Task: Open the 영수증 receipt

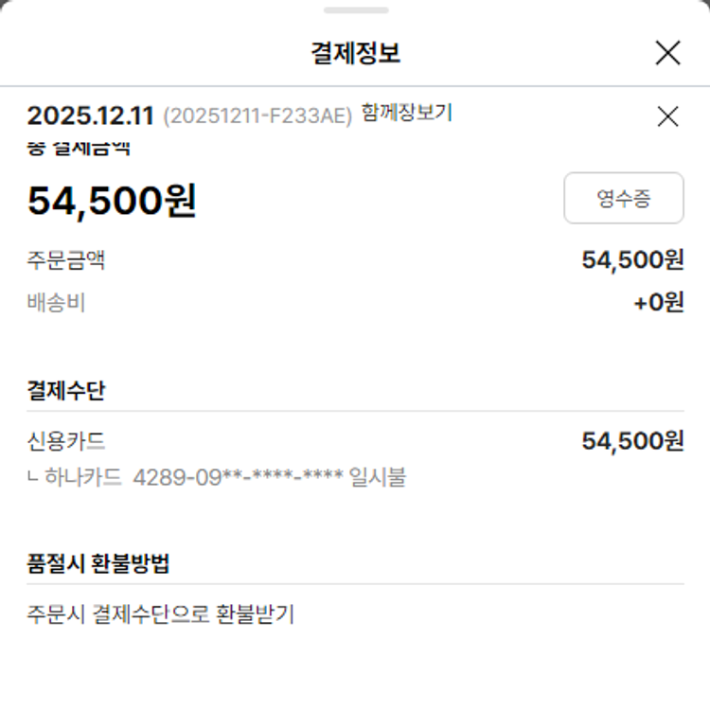Action: 623,198
